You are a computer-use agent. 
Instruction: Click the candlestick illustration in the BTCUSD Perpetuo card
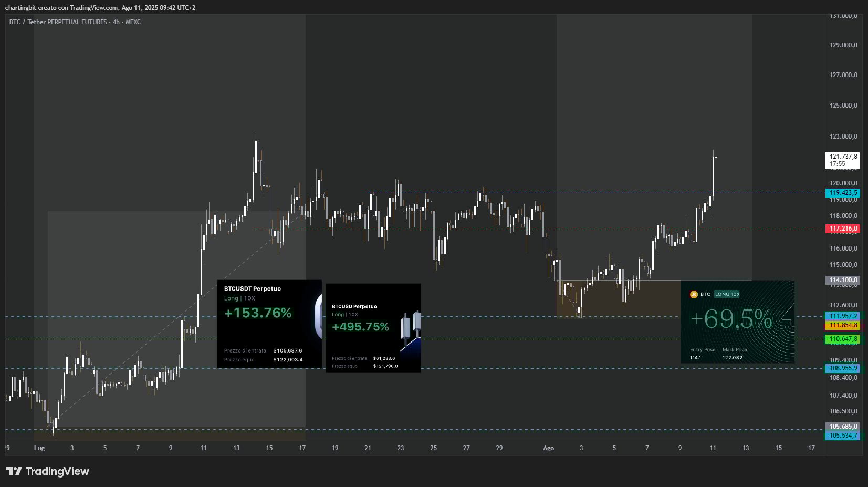411,330
